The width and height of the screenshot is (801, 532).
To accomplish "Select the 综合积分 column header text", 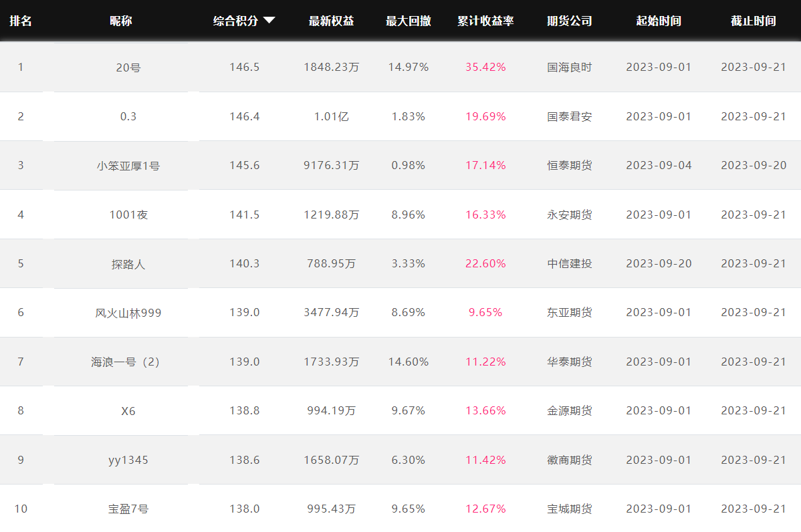I will point(235,21).
